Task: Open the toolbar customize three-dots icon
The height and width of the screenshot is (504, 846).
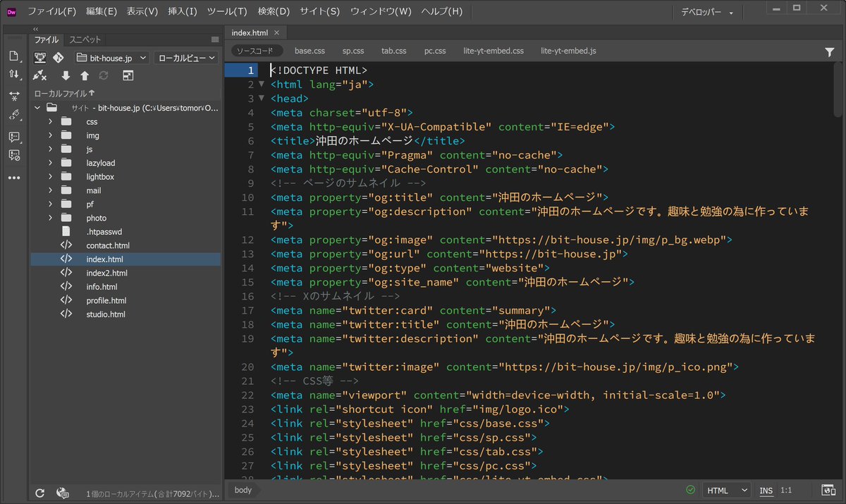Action: [x=14, y=178]
